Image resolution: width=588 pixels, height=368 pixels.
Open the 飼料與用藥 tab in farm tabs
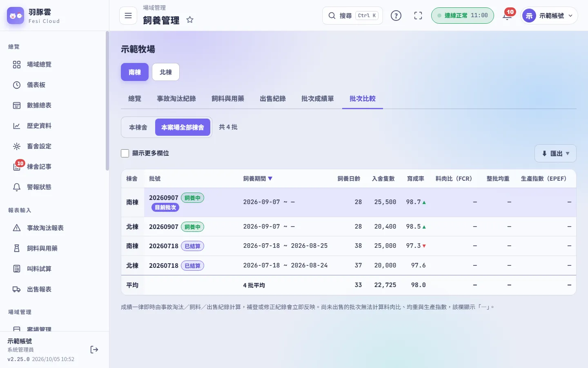228,99
